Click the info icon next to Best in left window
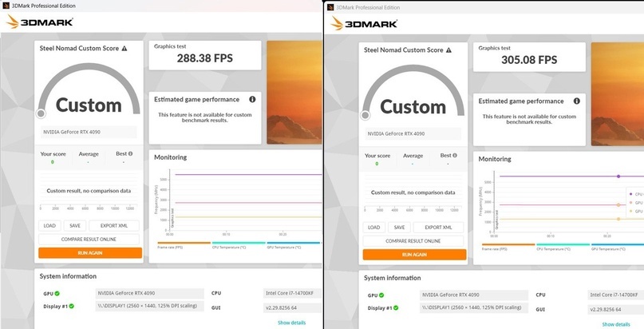644x329 pixels. pyautogui.click(x=130, y=153)
